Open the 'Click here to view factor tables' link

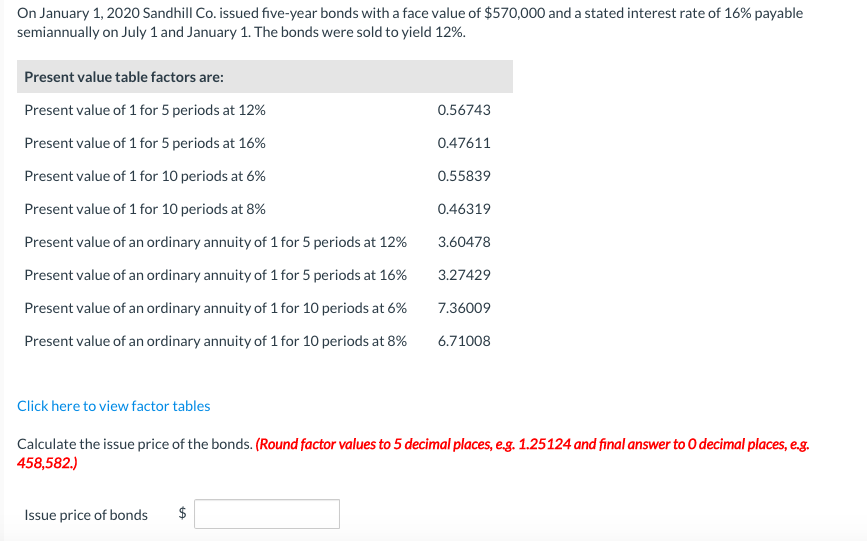tap(113, 406)
